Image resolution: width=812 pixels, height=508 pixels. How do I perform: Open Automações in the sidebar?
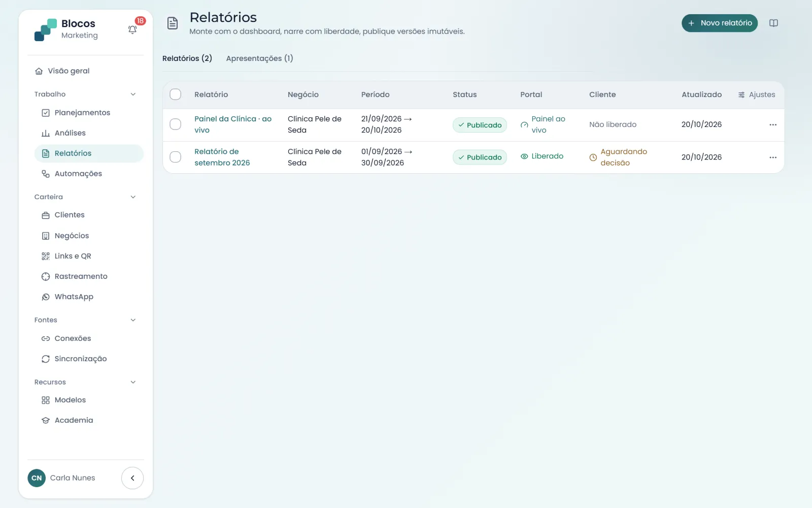pos(89,174)
